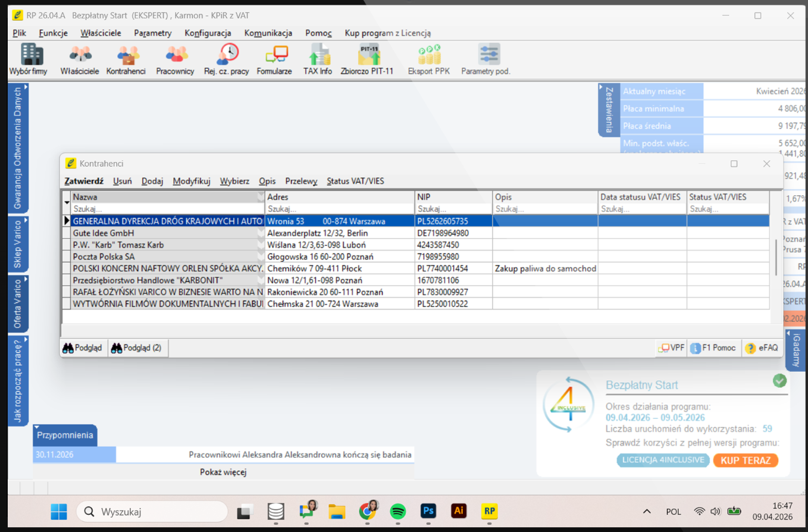Screen dimensions: 808x532
Task: Click the Szukaj field under the NIP column
Action: click(x=453, y=209)
